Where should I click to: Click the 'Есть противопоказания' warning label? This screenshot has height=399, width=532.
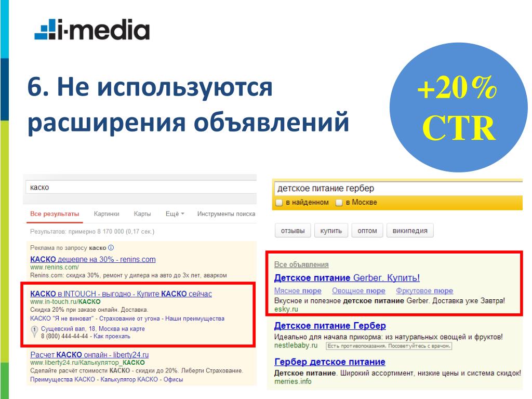389,346
